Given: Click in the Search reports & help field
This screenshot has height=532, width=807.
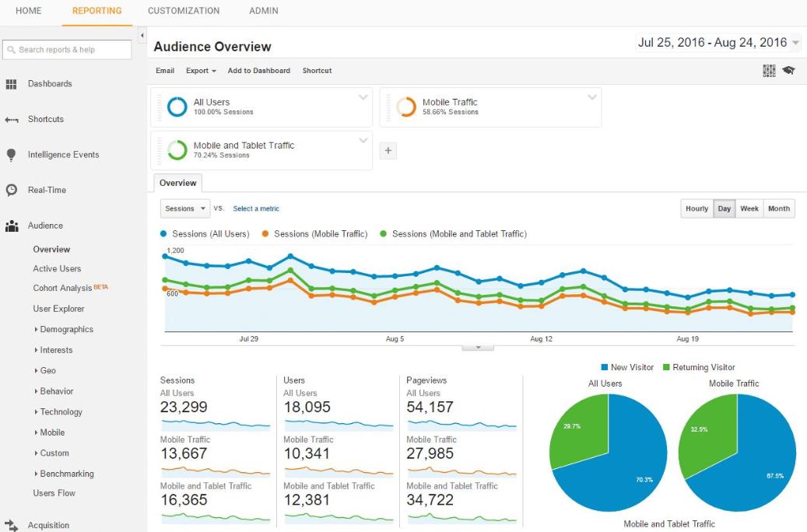Looking at the screenshot, I should coord(67,50).
